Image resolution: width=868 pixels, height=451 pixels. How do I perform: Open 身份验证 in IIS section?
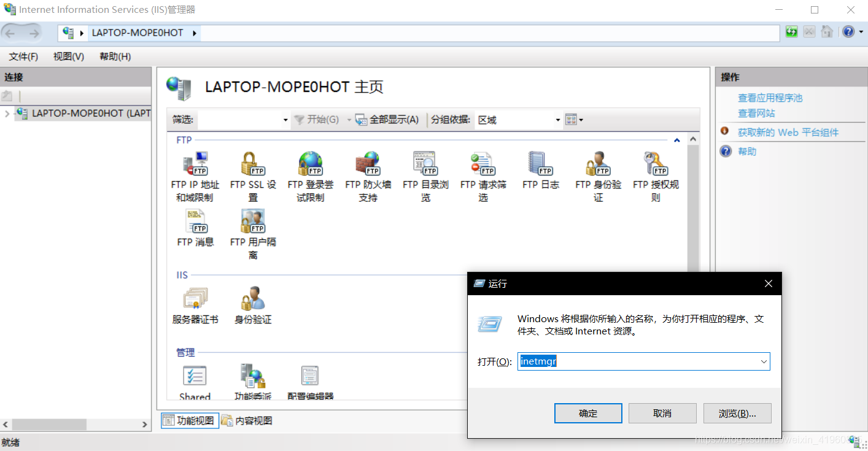pyautogui.click(x=253, y=306)
